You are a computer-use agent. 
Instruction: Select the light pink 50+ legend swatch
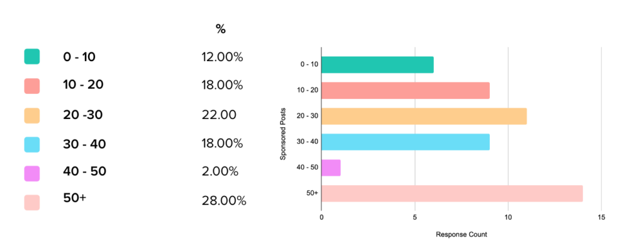(32, 202)
